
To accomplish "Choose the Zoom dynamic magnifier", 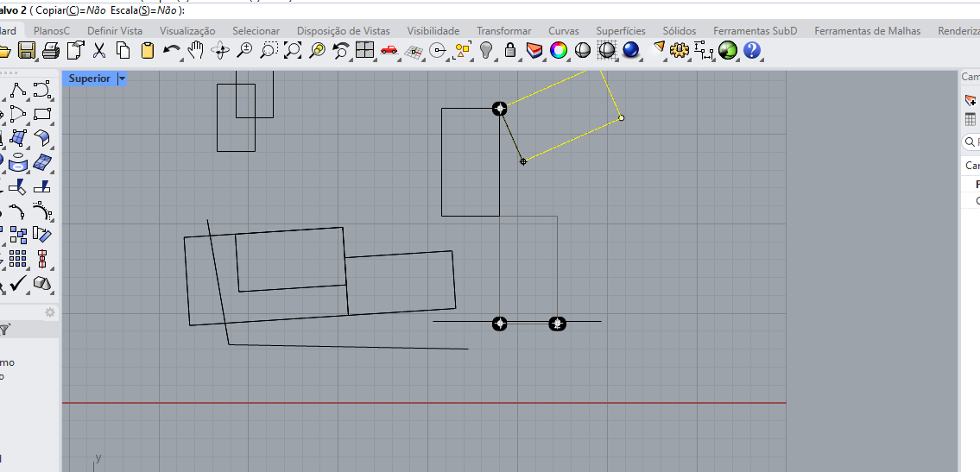I will pos(244,50).
